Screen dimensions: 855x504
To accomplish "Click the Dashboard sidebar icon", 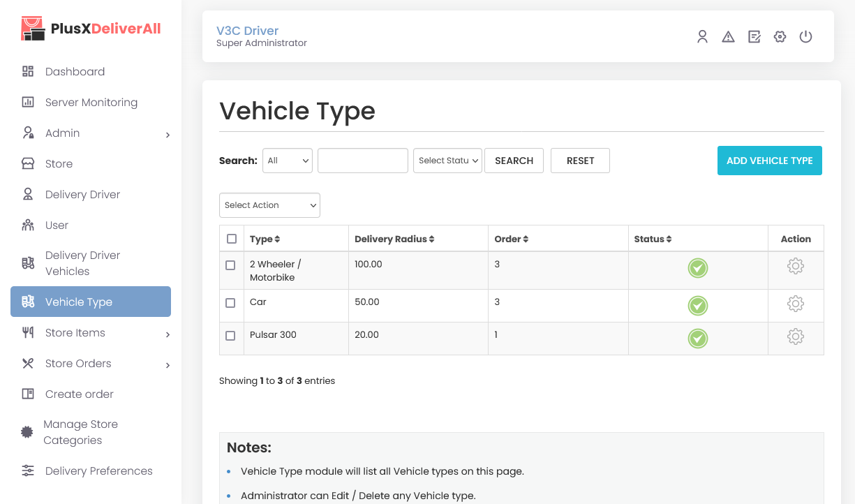I will (28, 71).
